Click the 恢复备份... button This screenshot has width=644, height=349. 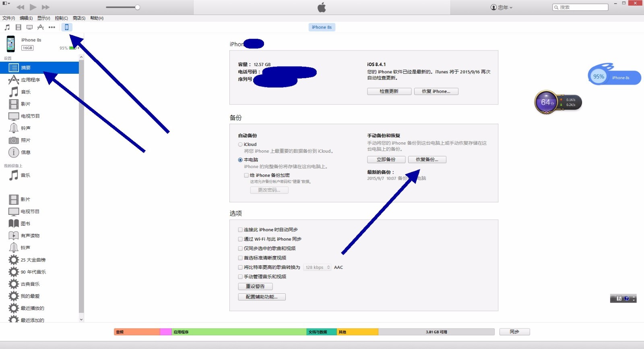pos(427,160)
